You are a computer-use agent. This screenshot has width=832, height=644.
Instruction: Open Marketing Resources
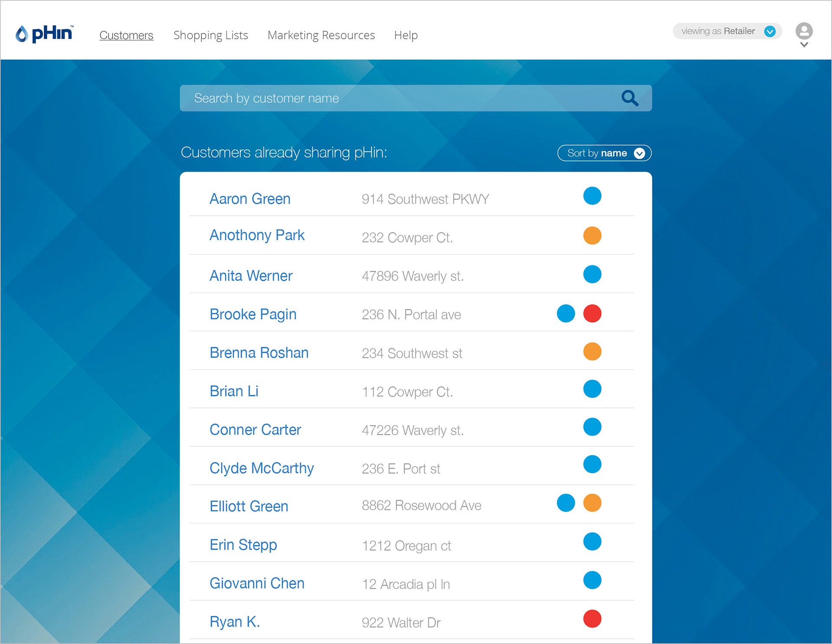pyautogui.click(x=321, y=35)
